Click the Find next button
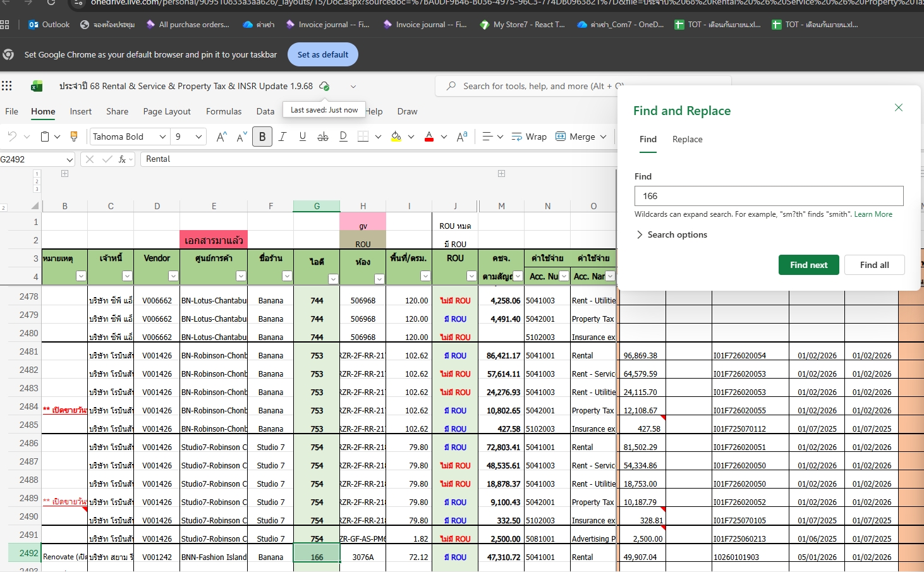 (x=808, y=265)
